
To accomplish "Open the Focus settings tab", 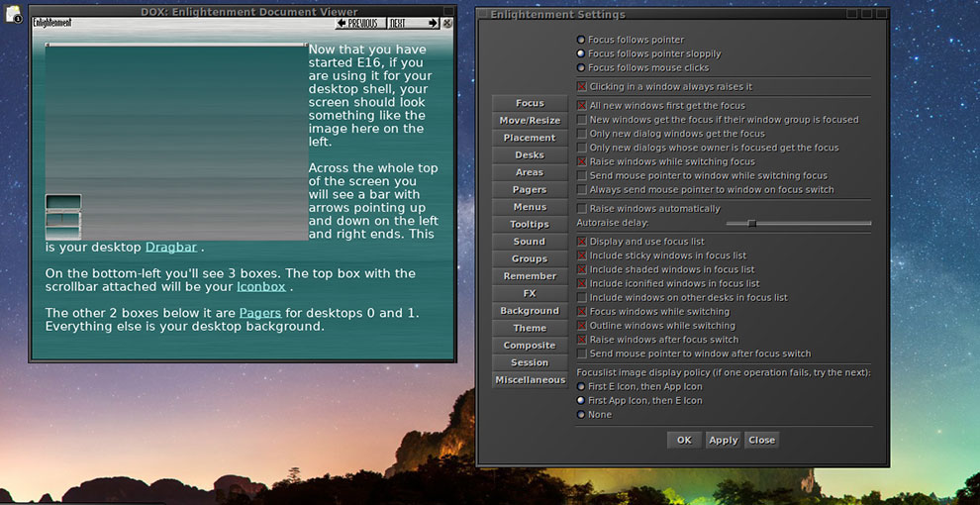I will click(x=530, y=103).
